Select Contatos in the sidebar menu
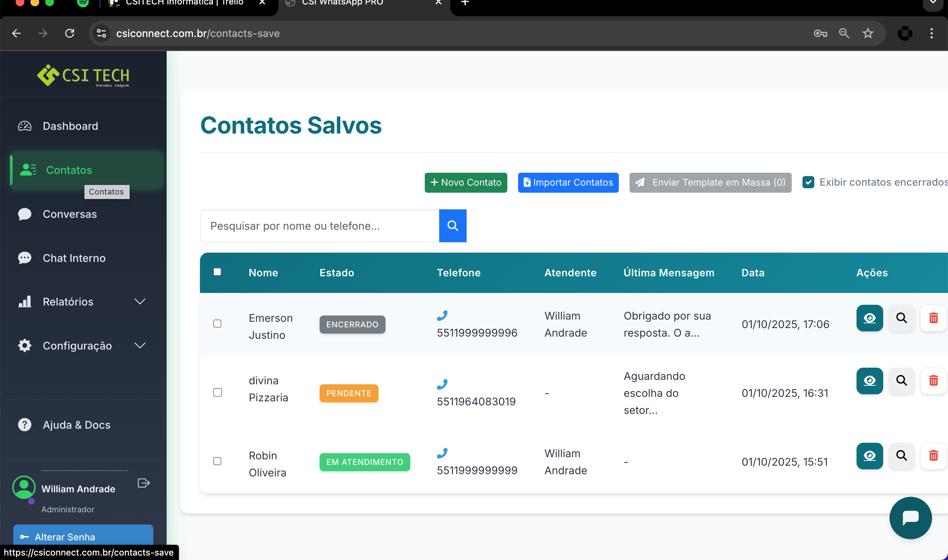This screenshot has height=560, width=948. coord(69,170)
